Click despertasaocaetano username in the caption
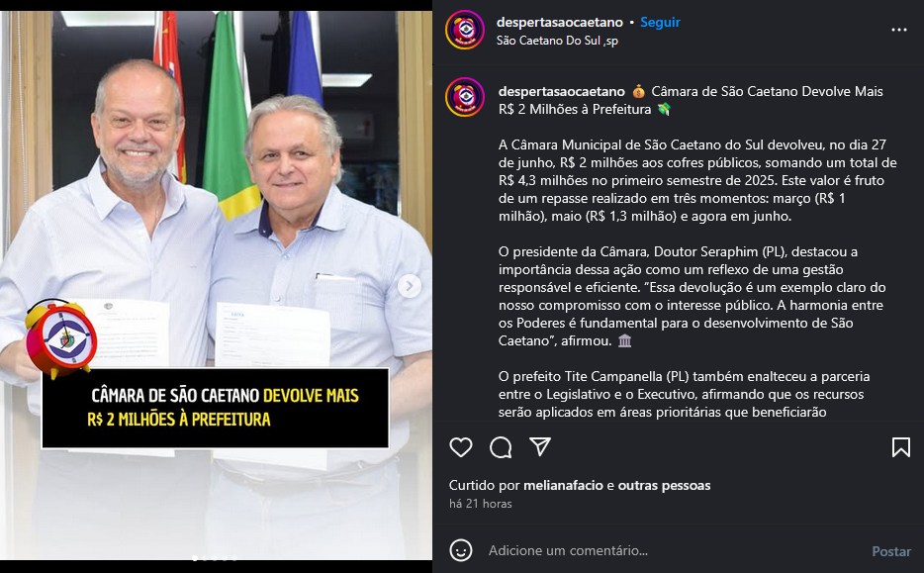The width and height of the screenshot is (924, 573). point(562,91)
